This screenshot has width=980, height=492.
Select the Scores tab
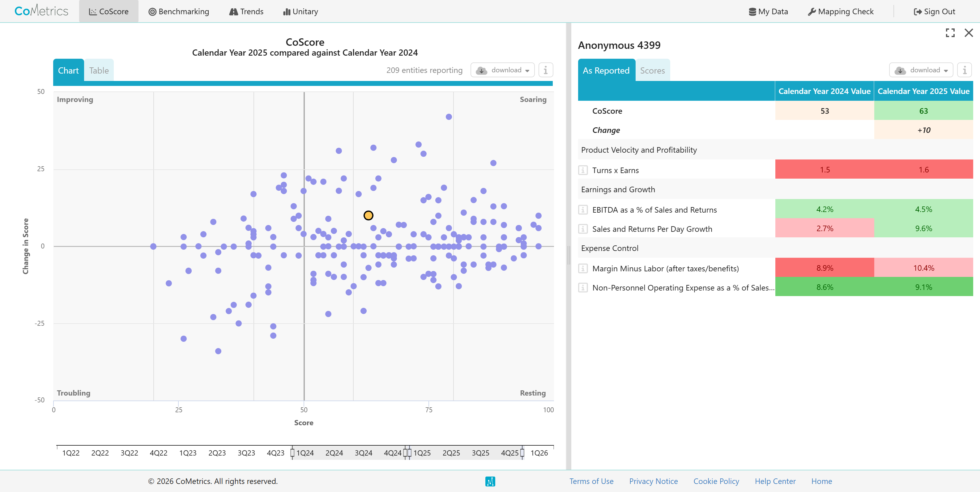click(x=652, y=70)
